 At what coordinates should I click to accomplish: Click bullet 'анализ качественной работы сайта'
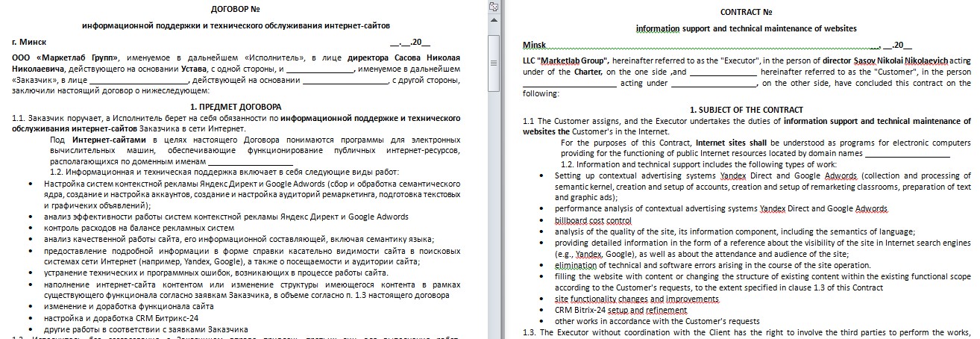[239, 239]
